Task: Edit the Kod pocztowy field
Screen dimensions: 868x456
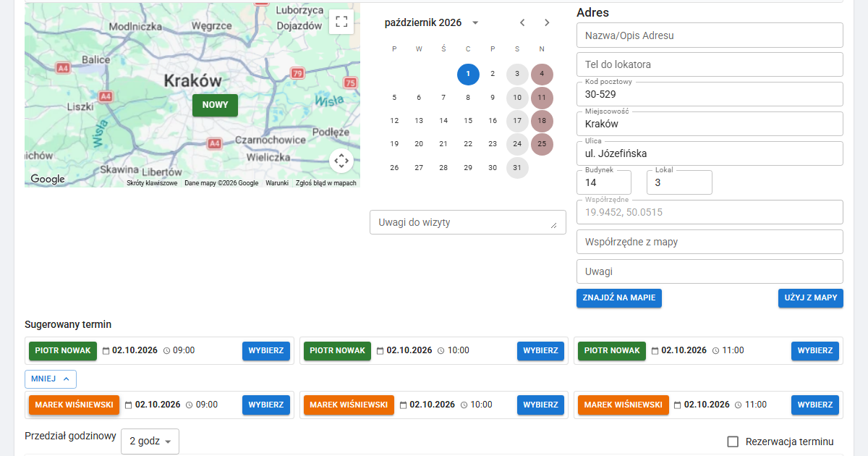Action: [x=710, y=94]
